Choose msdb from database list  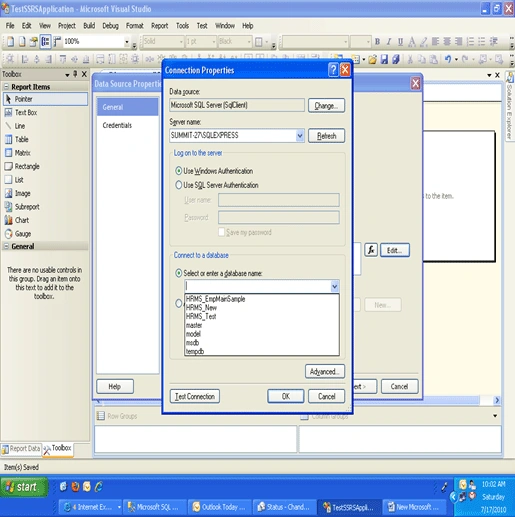pos(262,343)
